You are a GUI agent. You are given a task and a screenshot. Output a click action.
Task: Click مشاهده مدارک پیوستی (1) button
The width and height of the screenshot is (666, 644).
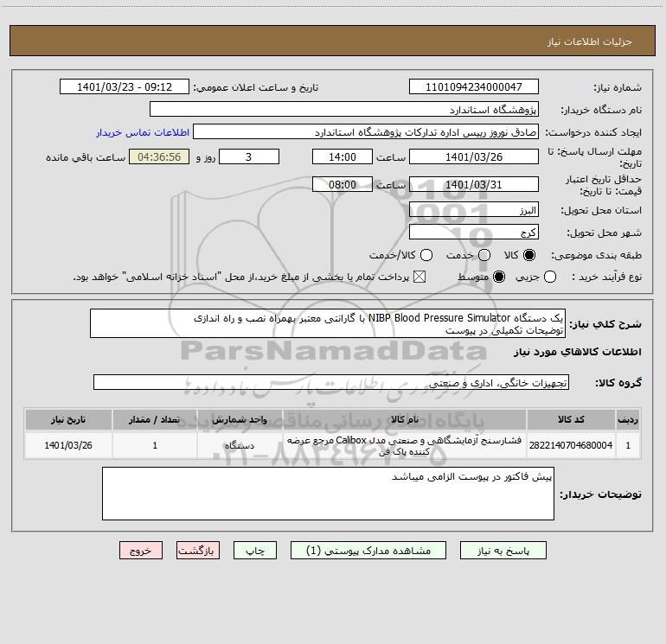pos(368,551)
